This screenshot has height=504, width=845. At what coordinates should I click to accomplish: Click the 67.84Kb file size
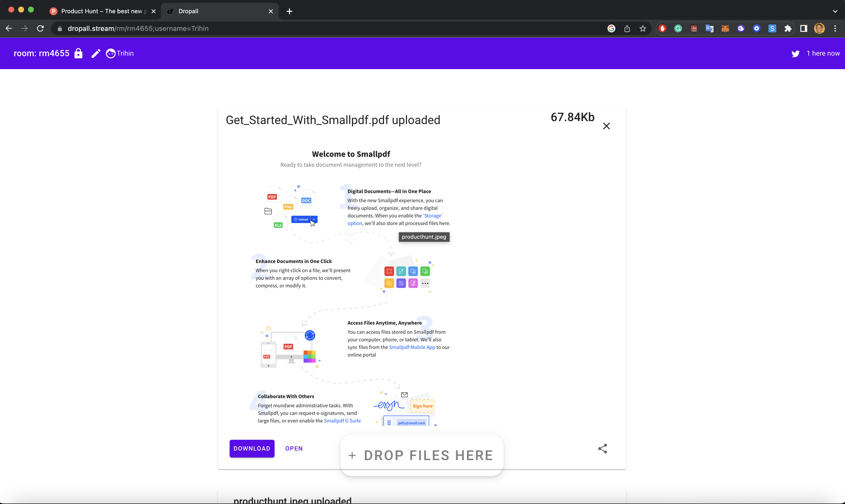pyautogui.click(x=572, y=117)
